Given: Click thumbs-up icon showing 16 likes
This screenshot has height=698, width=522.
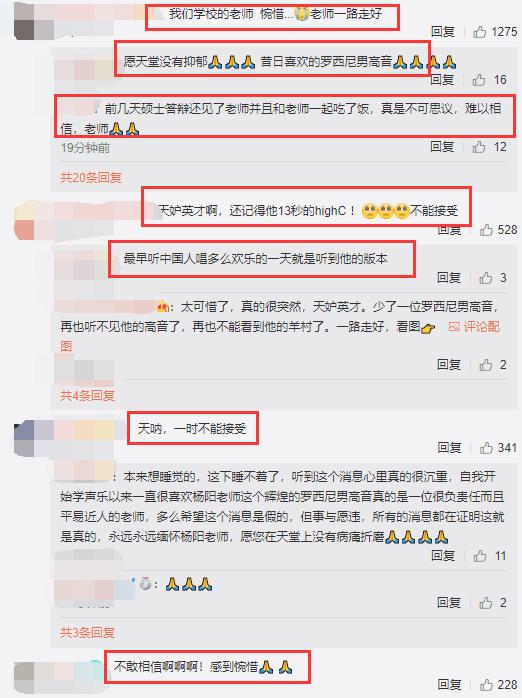Looking at the screenshot, I should tap(480, 80).
